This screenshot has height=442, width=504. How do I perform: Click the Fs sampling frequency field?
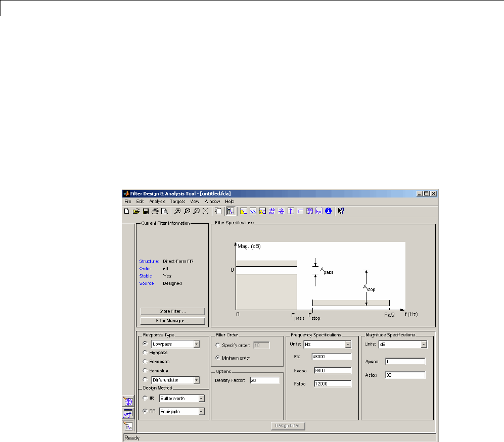[x=332, y=357]
